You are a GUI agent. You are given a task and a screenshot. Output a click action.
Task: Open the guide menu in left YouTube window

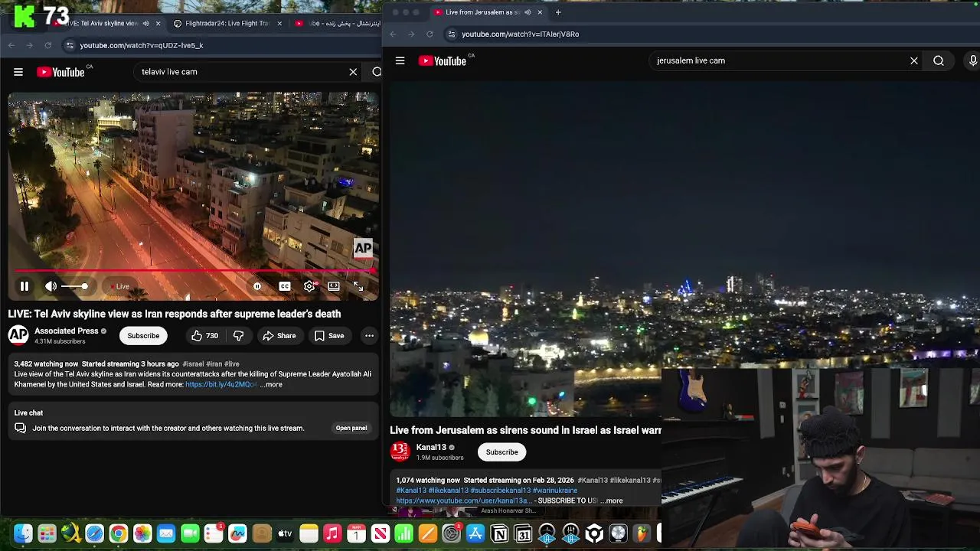point(18,72)
